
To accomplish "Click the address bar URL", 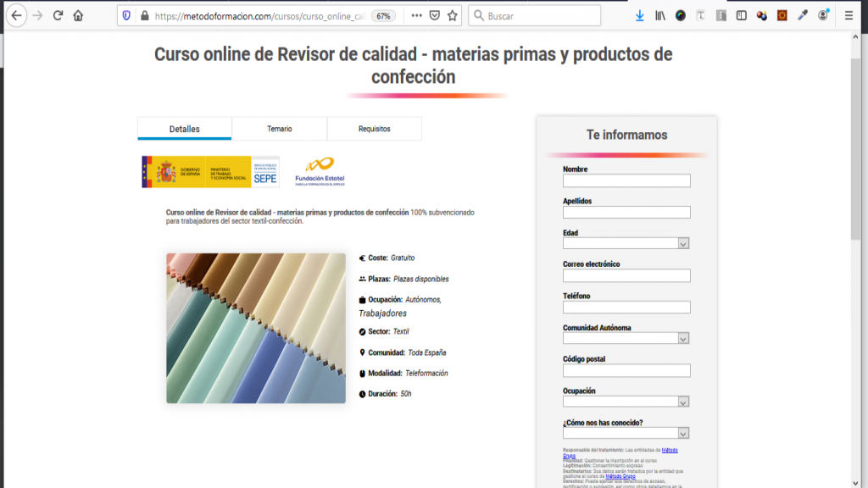I will pos(259,16).
